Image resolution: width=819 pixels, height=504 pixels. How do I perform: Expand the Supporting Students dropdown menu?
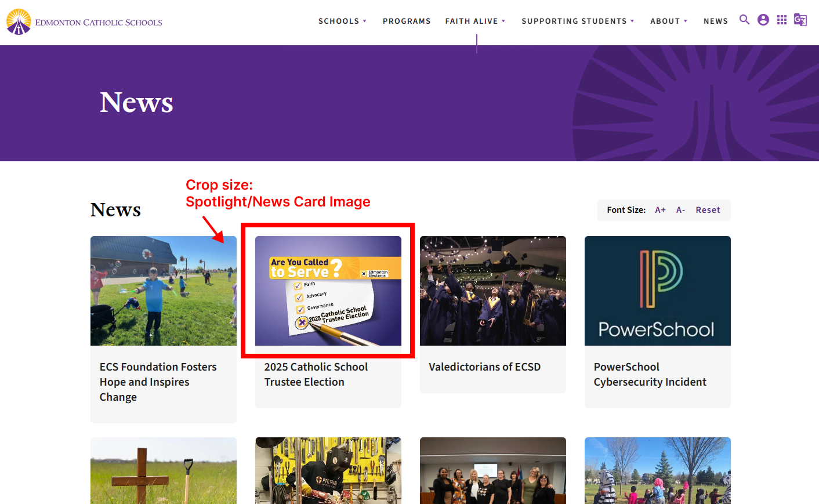(x=578, y=21)
